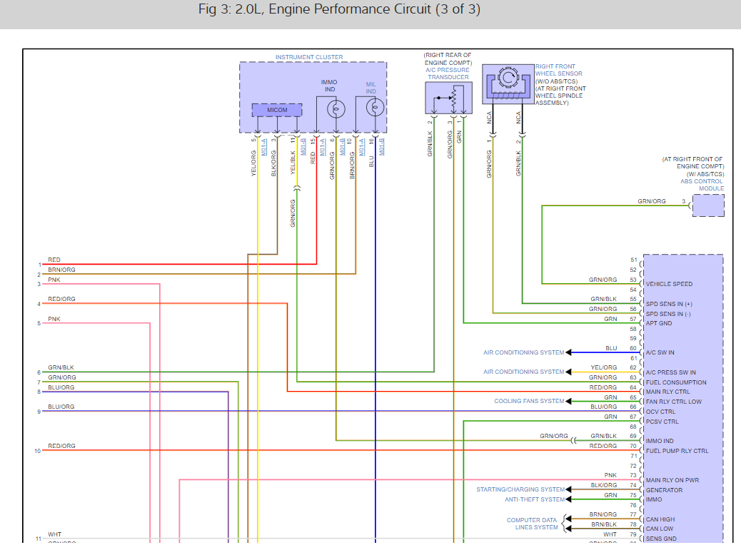Click RED wire label at continuation line 1
Viewport: 741px width, 560px height.
54,260
